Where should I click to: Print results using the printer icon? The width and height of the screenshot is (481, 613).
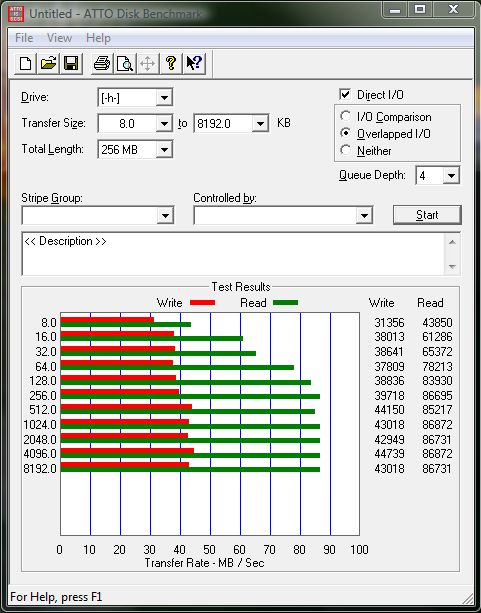point(102,63)
